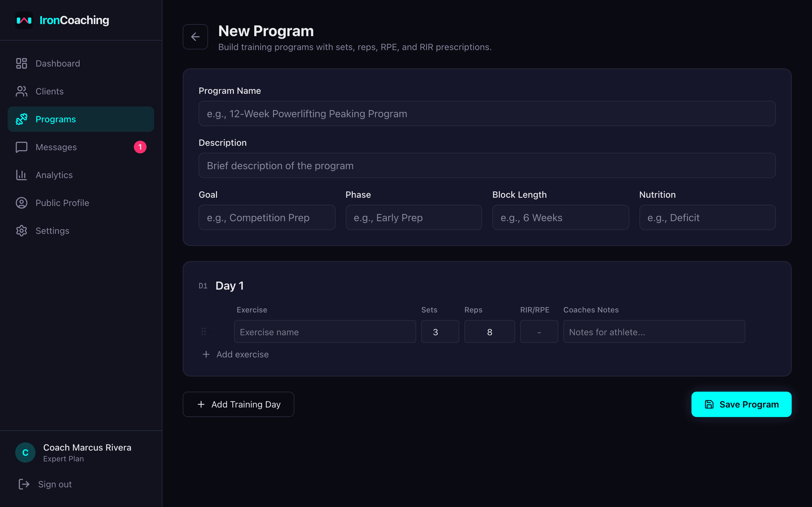The image size is (812, 507).
Task: Navigate to the Dashboard section
Action: (58, 63)
